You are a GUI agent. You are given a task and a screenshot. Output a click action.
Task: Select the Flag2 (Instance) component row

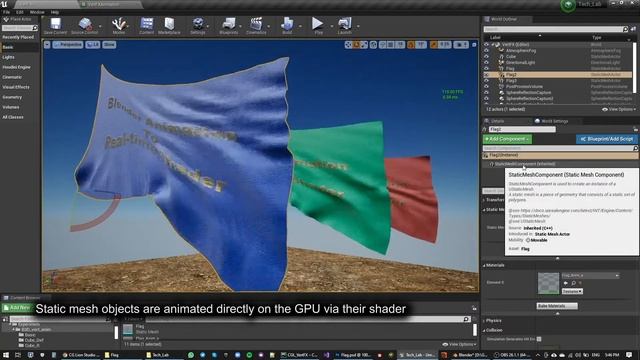tap(560, 156)
